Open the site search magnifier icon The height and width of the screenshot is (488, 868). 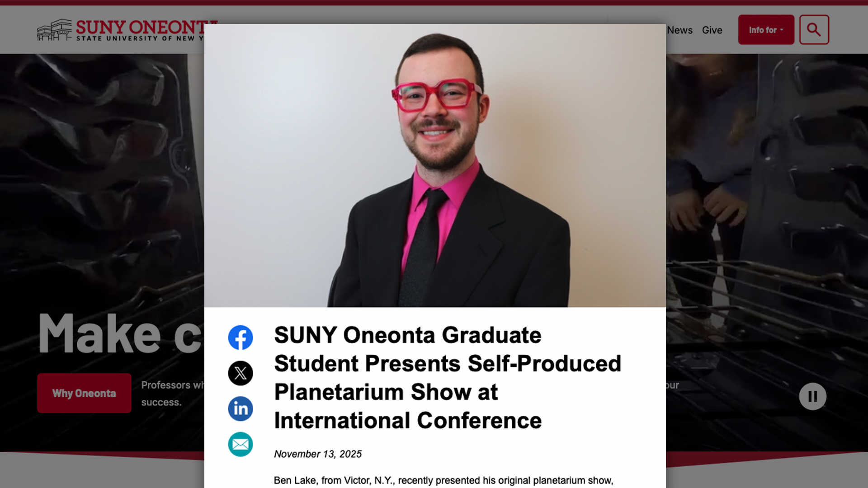click(814, 30)
